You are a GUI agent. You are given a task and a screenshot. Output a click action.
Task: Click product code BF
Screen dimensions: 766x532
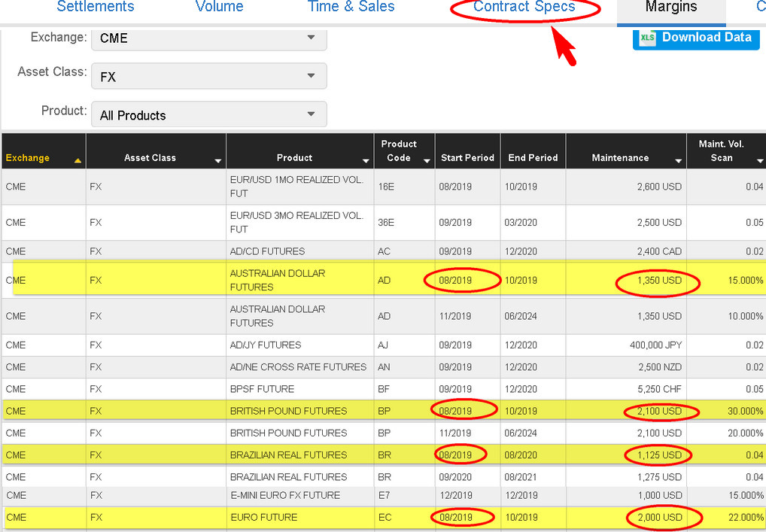(x=384, y=389)
